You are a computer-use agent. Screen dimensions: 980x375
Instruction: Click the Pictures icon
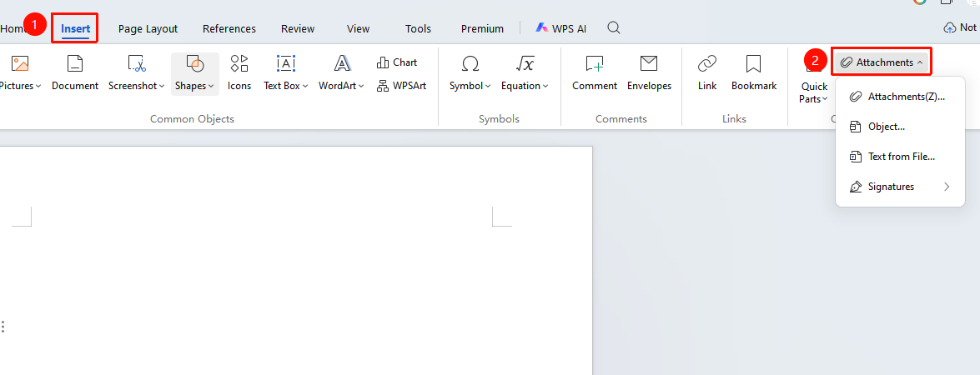click(21, 63)
